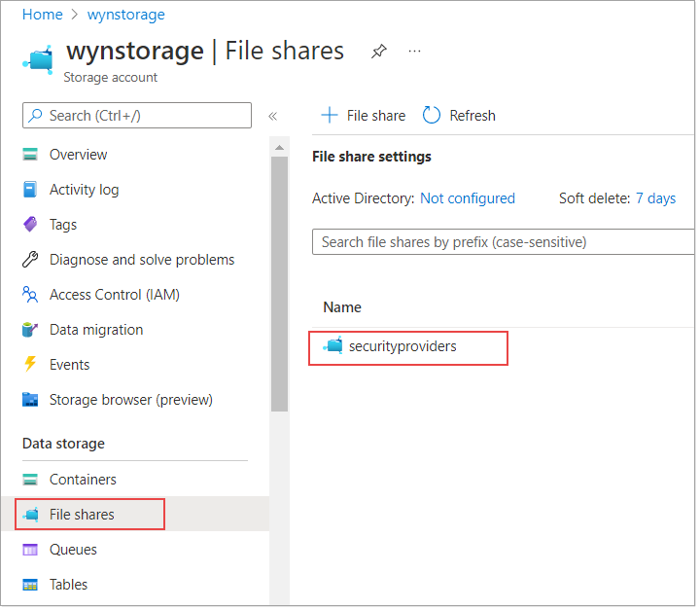Pin the wynstorage File shares page
This screenshot has width=700, height=609.
(x=378, y=51)
